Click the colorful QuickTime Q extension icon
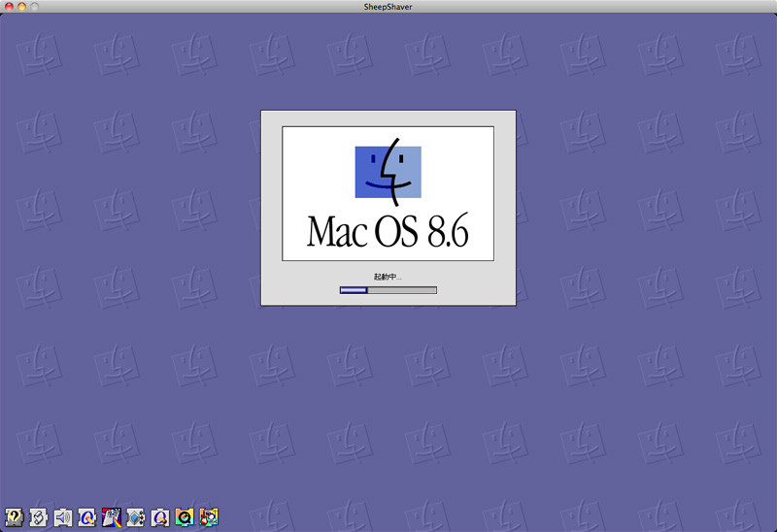Viewport: 777px width, 532px height. (x=184, y=517)
